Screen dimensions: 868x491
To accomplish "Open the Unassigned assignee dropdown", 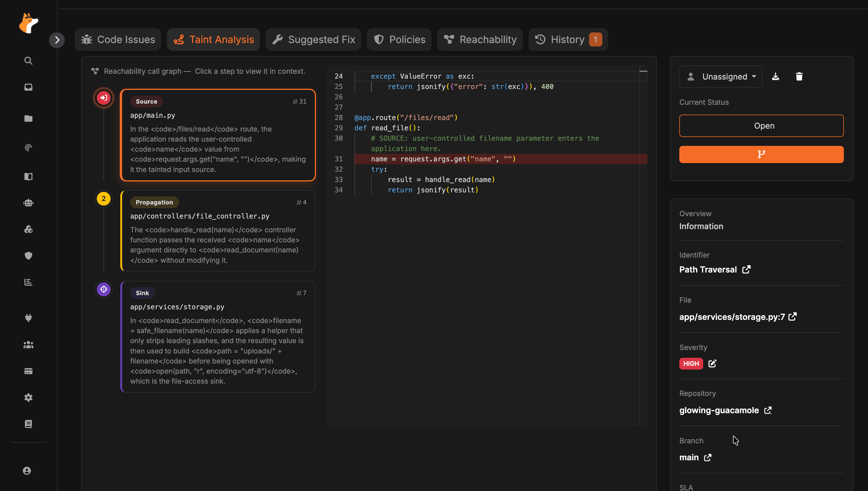I will click(x=721, y=77).
